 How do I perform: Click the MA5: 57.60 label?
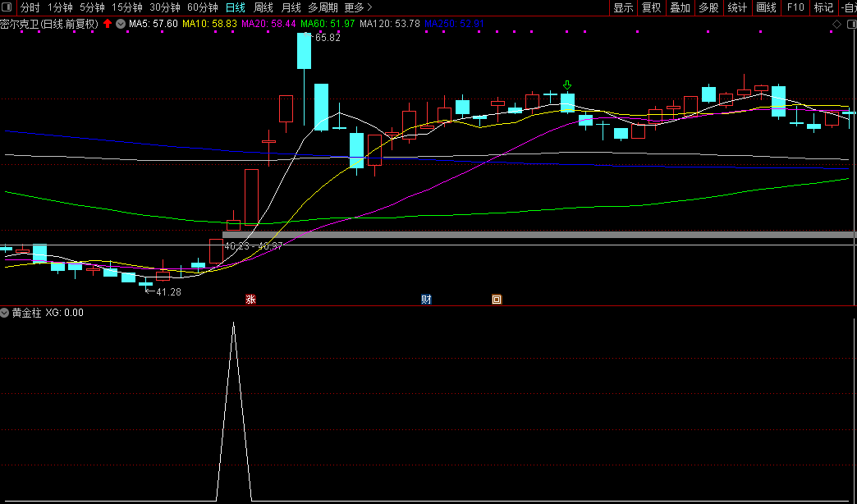click(153, 24)
